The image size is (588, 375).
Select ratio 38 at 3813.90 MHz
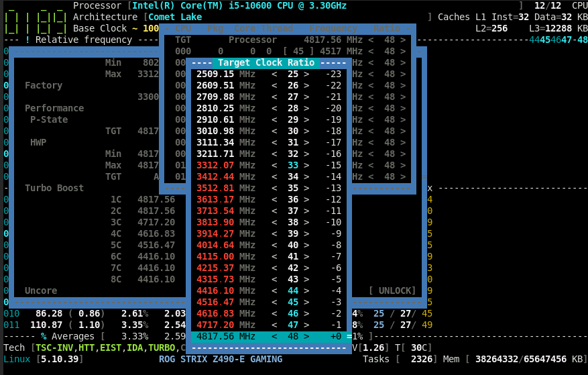click(x=269, y=222)
